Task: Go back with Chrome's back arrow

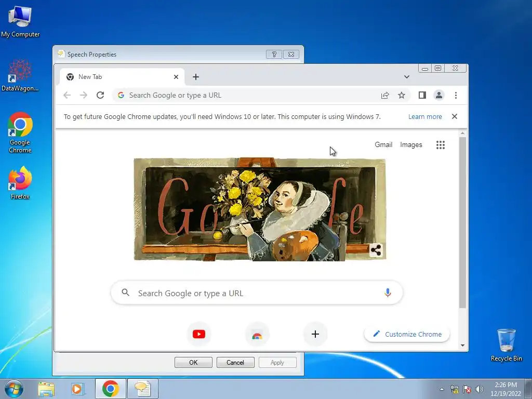Action: [67, 96]
